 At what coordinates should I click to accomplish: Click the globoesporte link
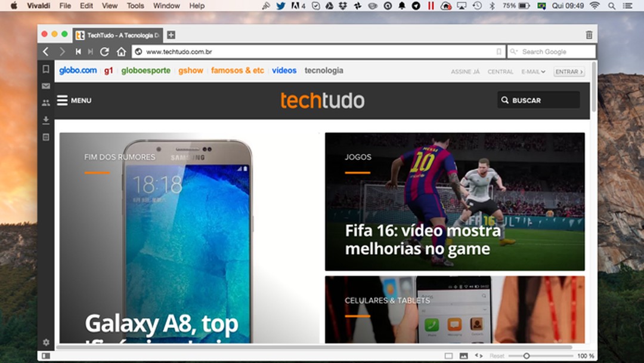point(145,70)
